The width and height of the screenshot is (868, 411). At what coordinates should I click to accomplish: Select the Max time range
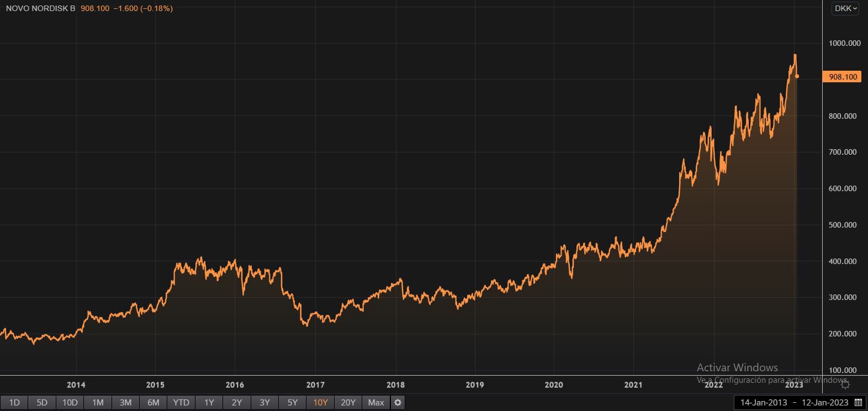[376, 402]
